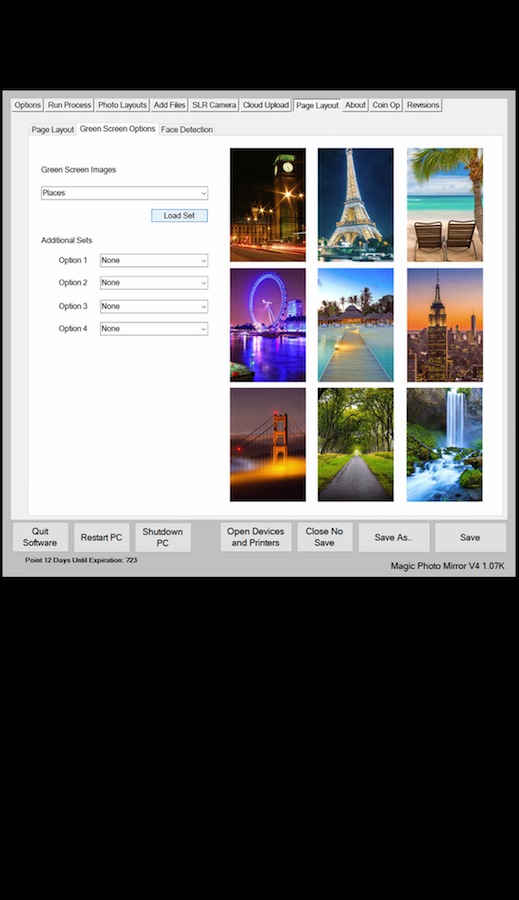Expand the Option 1 dropdown
519x900 pixels.
pyautogui.click(x=154, y=260)
